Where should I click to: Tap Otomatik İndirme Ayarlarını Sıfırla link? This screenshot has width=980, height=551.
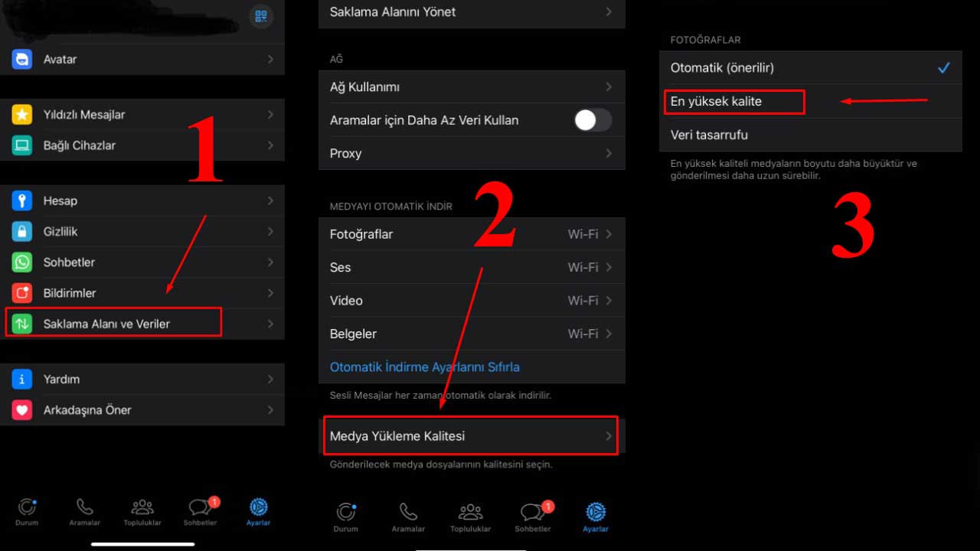click(425, 367)
